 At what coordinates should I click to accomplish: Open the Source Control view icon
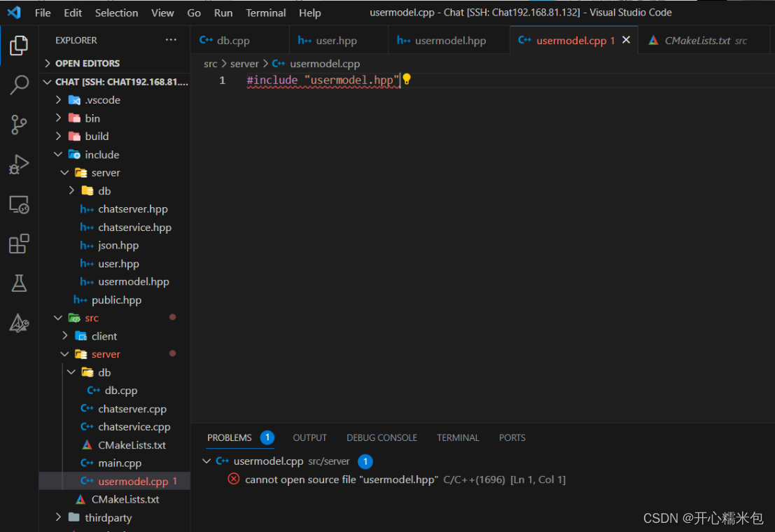[x=19, y=125]
